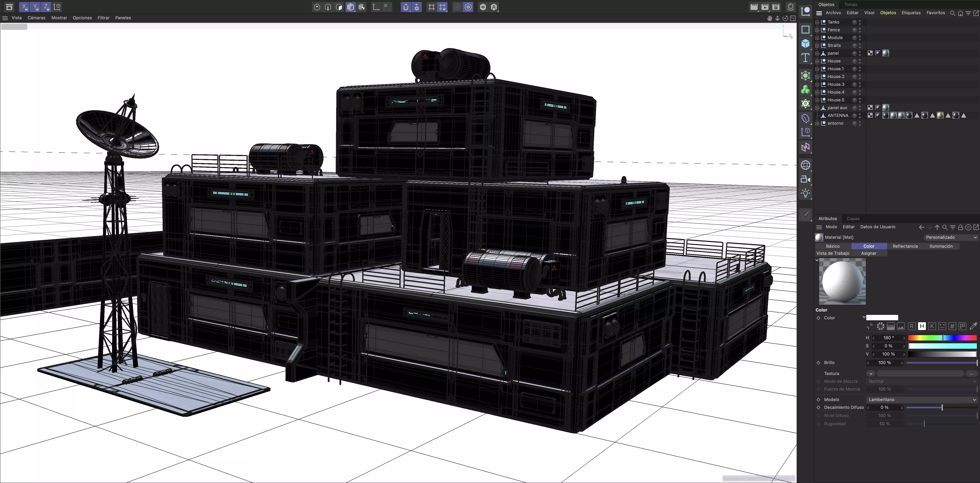This screenshot has width=980, height=483.
Task: Toggle the X axis lock
Action: (24, 7)
